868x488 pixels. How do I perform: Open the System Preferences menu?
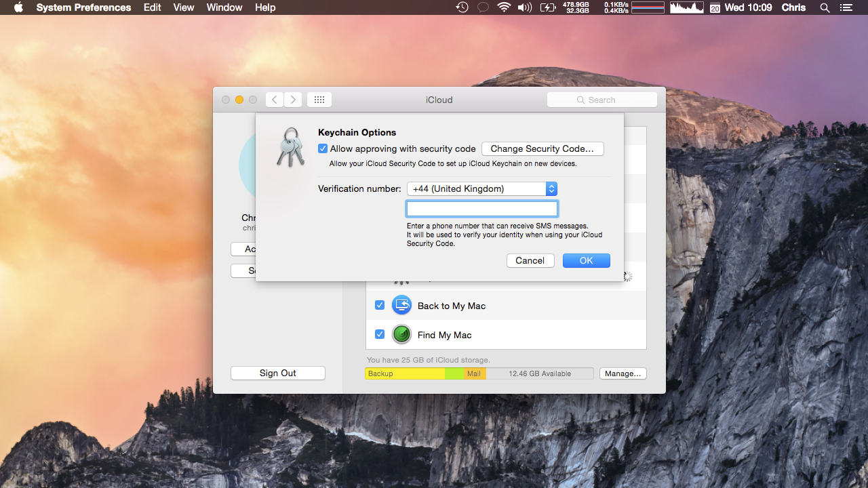[83, 7]
